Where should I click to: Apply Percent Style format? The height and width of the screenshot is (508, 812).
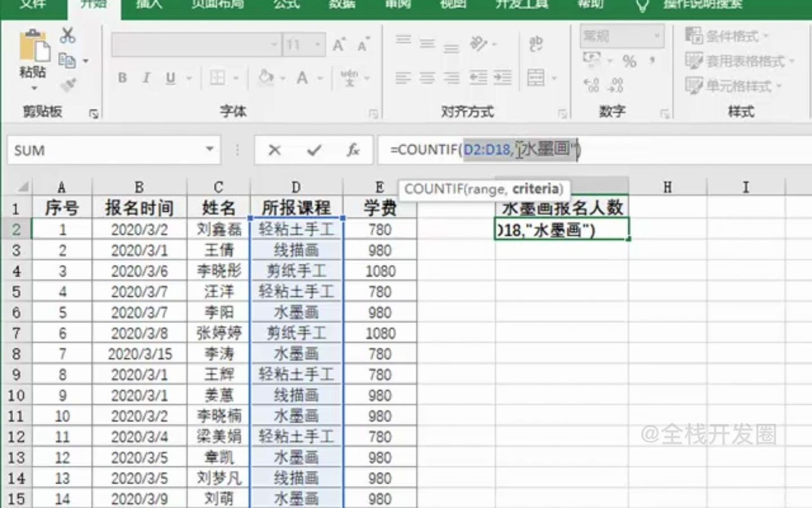629,61
